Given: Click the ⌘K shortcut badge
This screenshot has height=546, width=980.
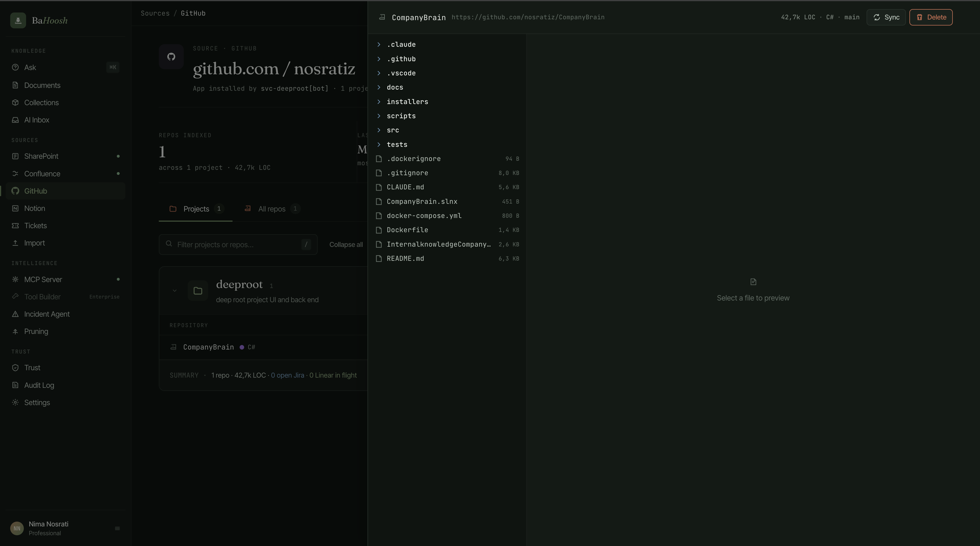Looking at the screenshot, I should [x=113, y=67].
